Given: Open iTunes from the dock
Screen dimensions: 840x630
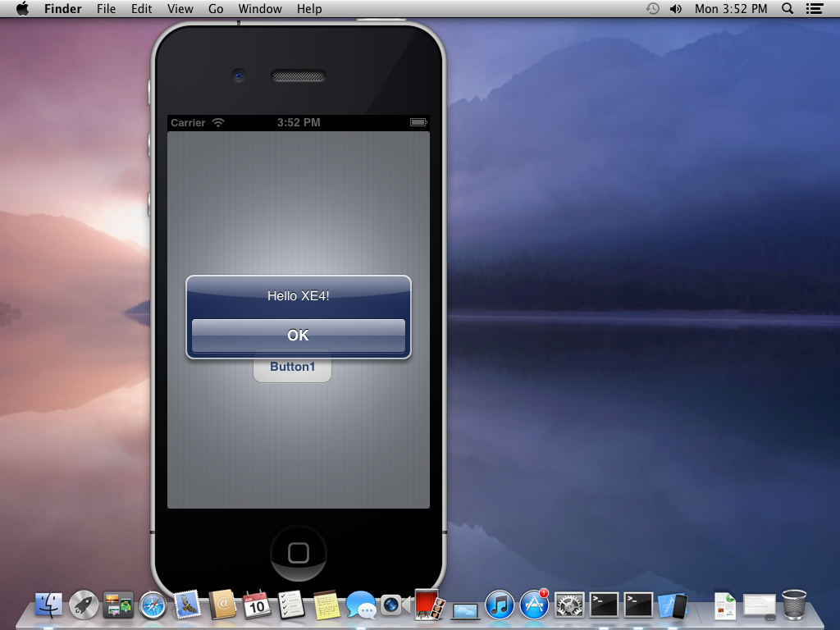Looking at the screenshot, I should 500,605.
